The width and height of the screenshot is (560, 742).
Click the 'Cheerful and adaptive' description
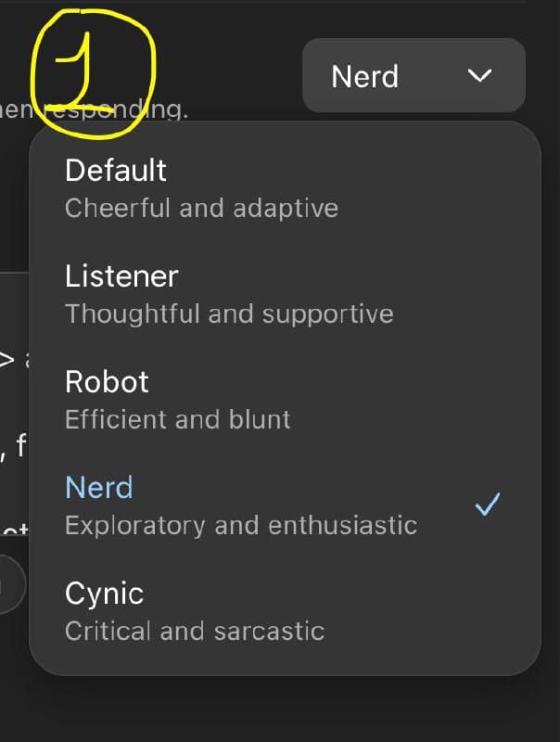tap(202, 209)
